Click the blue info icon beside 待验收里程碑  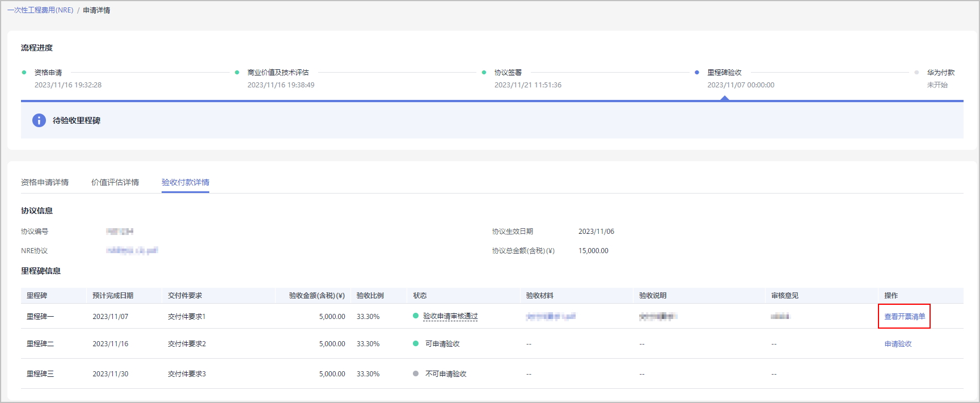(x=39, y=120)
